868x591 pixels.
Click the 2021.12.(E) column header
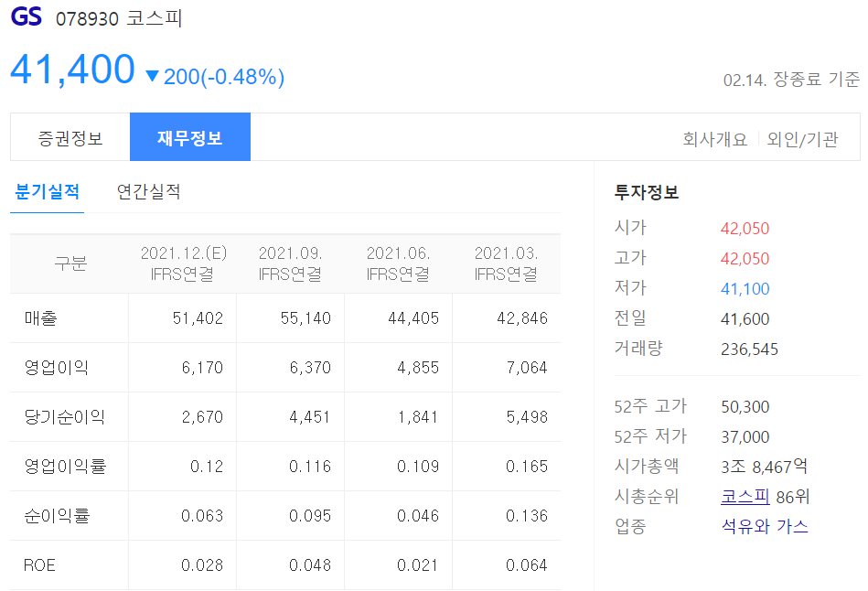pyautogui.click(x=183, y=263)
